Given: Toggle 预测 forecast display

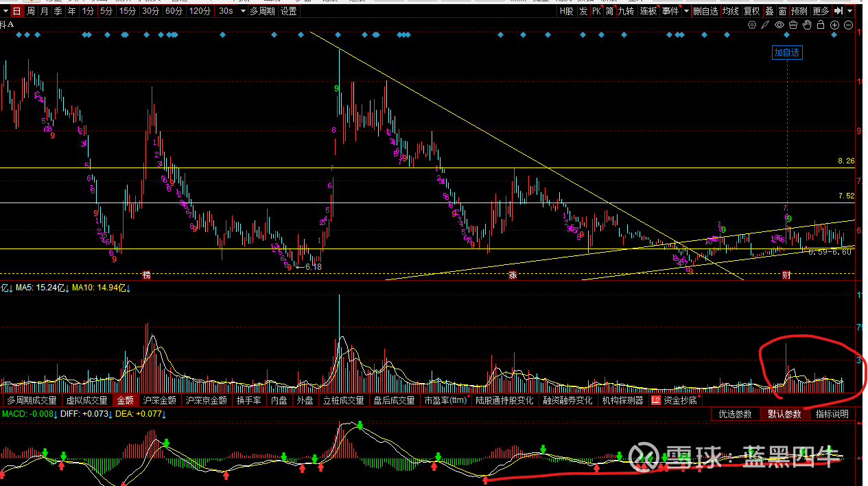Looking at the screenshot, I should [799, 11].
